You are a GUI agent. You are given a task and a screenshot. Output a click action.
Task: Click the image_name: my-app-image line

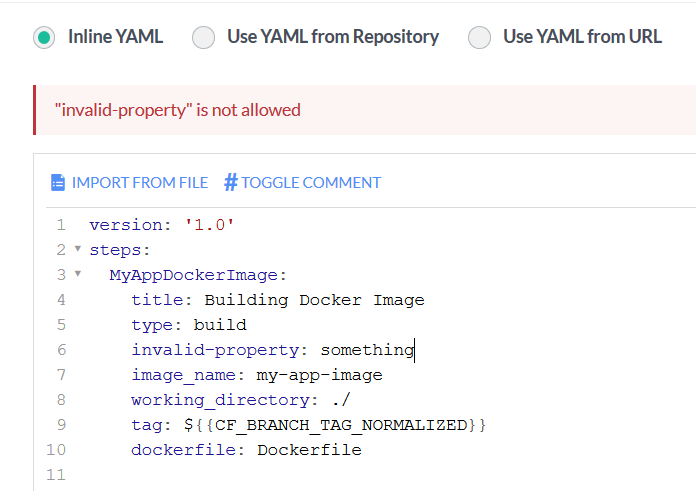(256, 375)
